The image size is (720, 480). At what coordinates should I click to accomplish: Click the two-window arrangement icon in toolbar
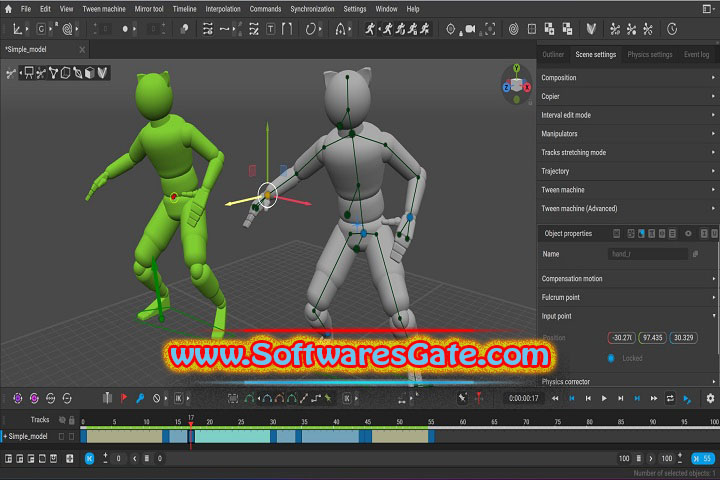549,29
